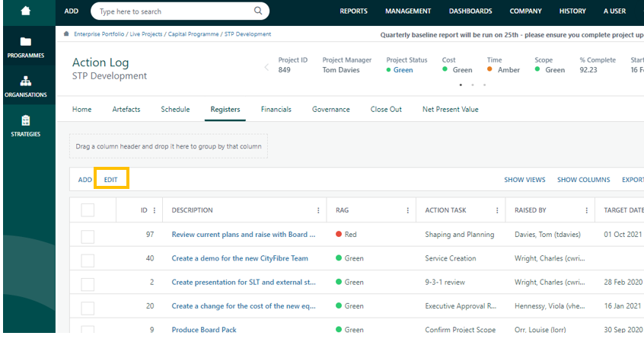Open the ADD menu in top bar
The image size is (644, 339).
click(71, 11)
